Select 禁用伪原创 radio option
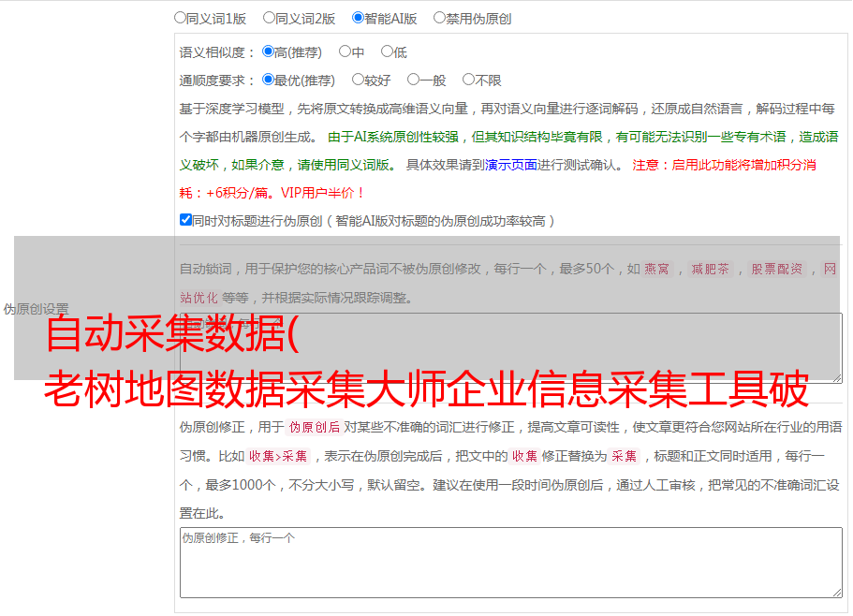 tap(439, 18)
